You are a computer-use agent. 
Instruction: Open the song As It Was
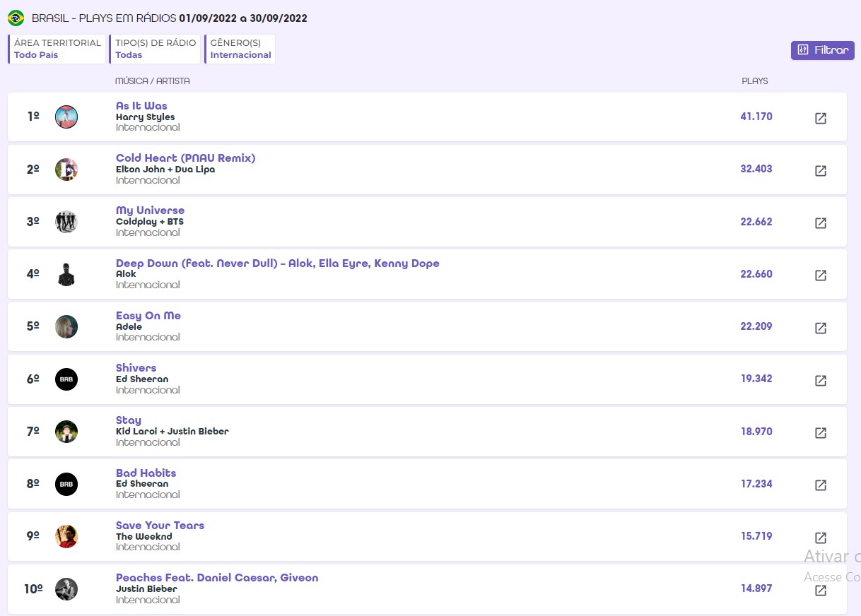click(x=141, y=106)
